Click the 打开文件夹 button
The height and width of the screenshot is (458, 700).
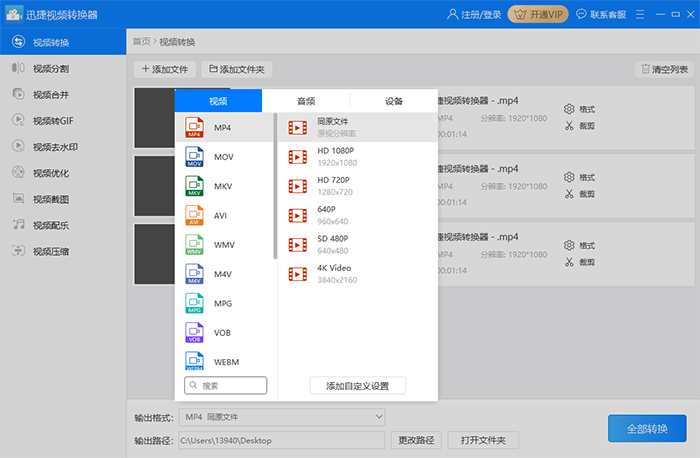point(483,440)
